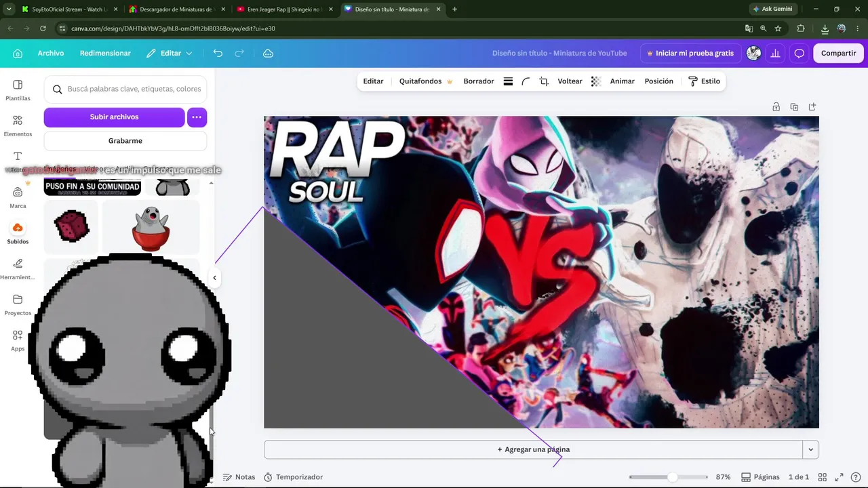Open the Elementos sidebar panel
The image size is (868, 488).
pyautogui.click(x=18, y=125)
